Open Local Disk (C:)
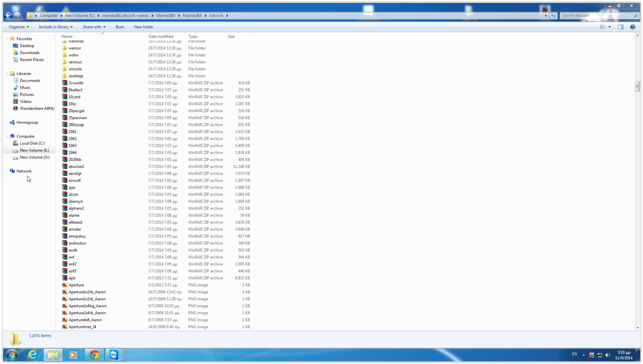 [32, 143]
